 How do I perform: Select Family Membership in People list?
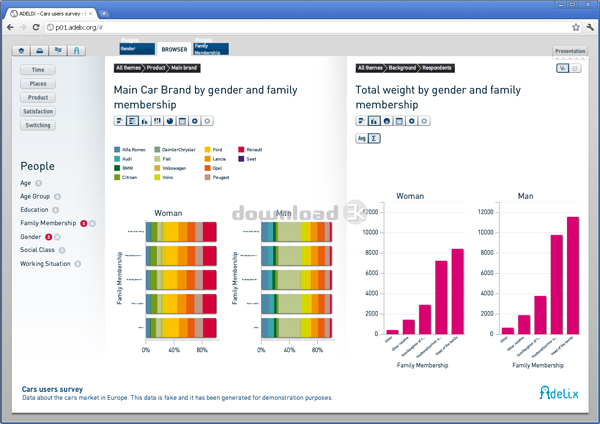[x=48, y=223]
